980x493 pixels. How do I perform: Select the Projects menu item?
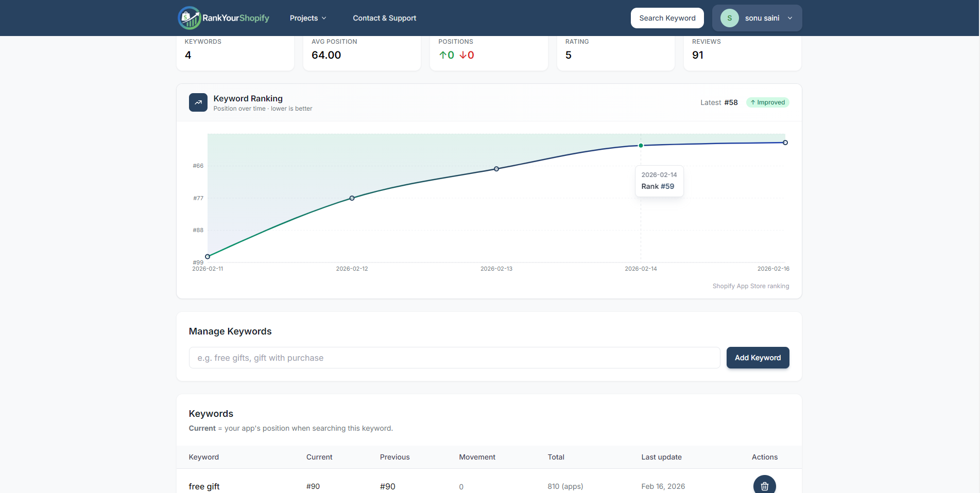(x=303, y=17)
